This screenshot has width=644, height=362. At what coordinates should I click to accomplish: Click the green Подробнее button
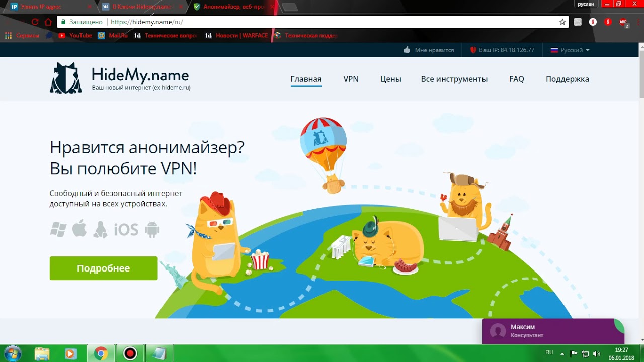coord(104,268)
